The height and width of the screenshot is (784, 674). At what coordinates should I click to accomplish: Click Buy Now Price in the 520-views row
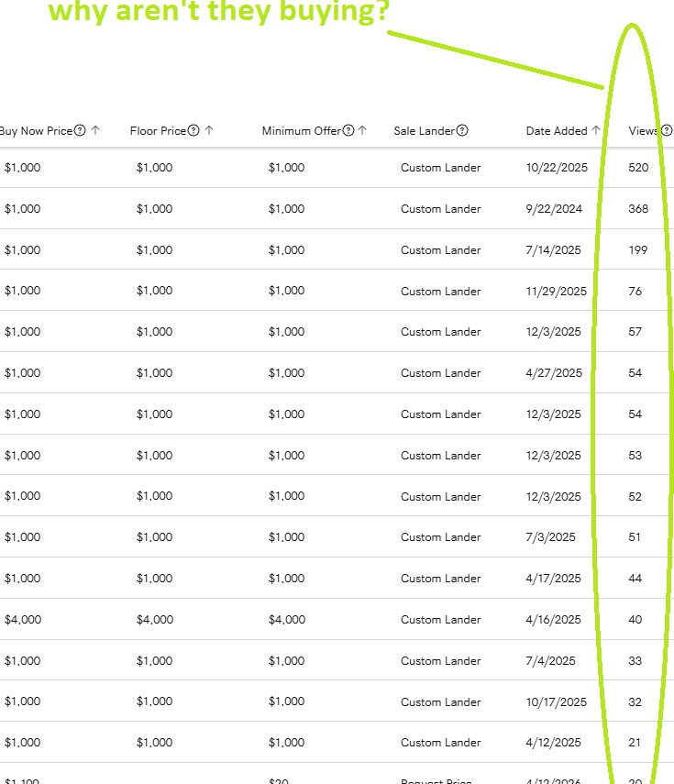(23, 168)
